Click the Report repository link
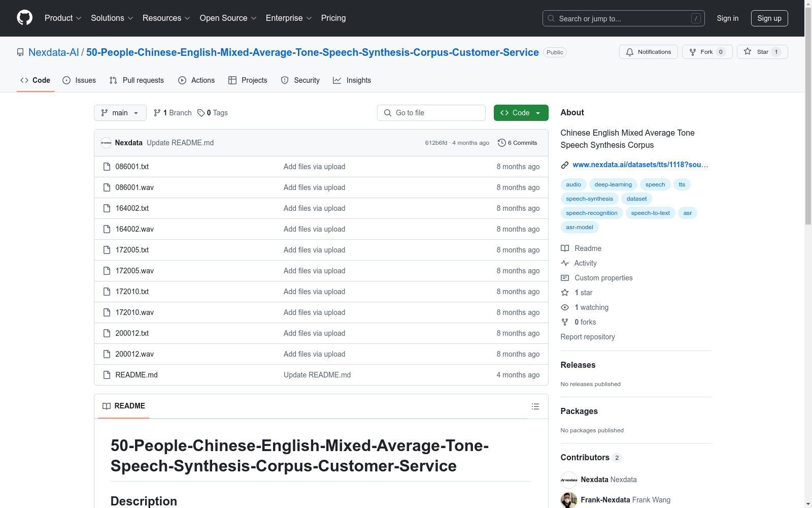 pyautogui.click(x=588, y=337)
